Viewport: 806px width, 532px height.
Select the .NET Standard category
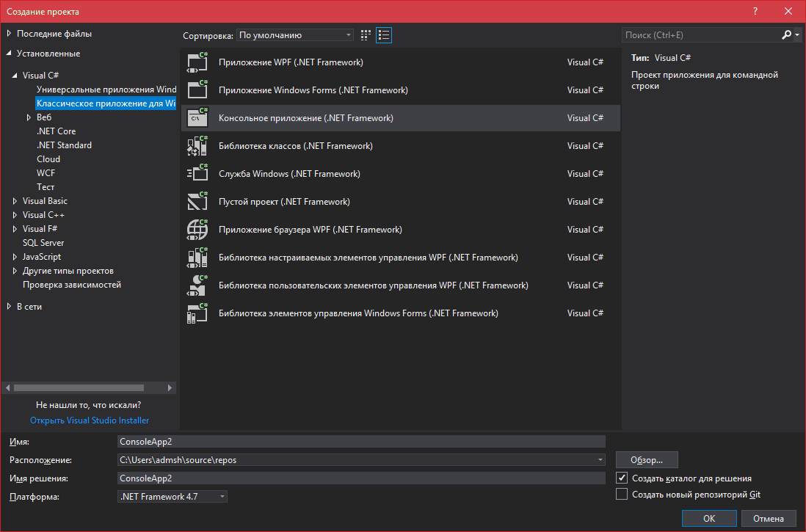(65, 145)
